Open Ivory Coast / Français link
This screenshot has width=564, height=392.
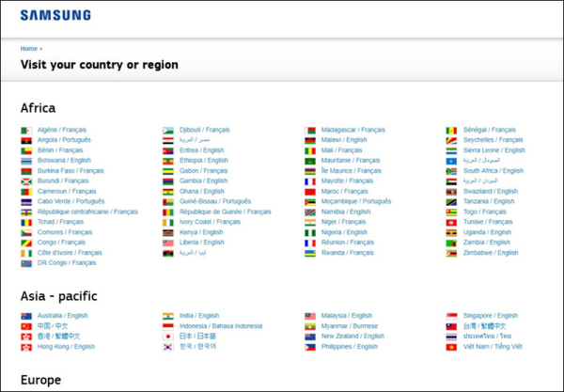click(x=210, y=222)
